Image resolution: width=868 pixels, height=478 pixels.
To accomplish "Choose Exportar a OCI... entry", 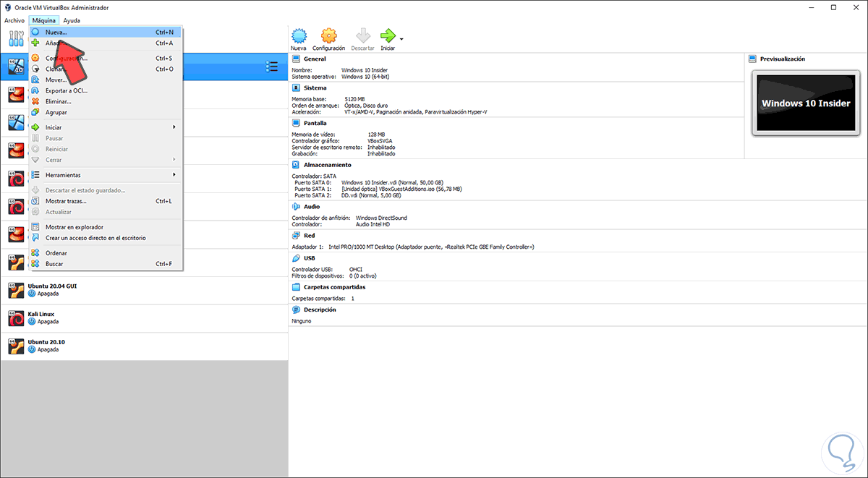I will pyautogui.click(x=106, y=90).
